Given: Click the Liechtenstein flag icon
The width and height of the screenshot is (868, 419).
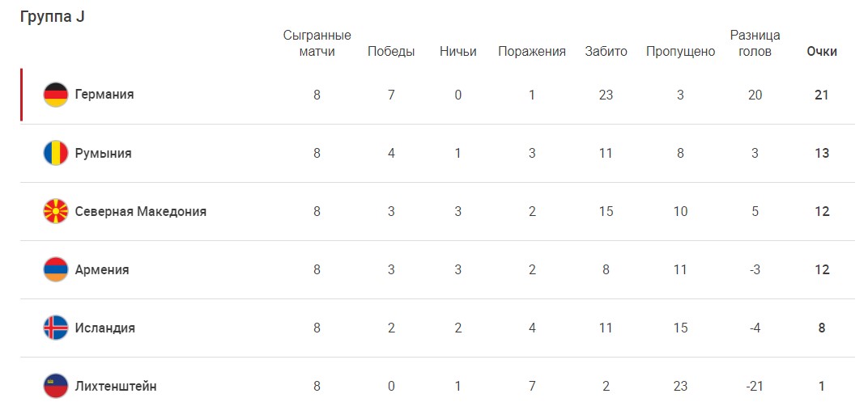Looking at the screenshot, I should click(56, 386).
